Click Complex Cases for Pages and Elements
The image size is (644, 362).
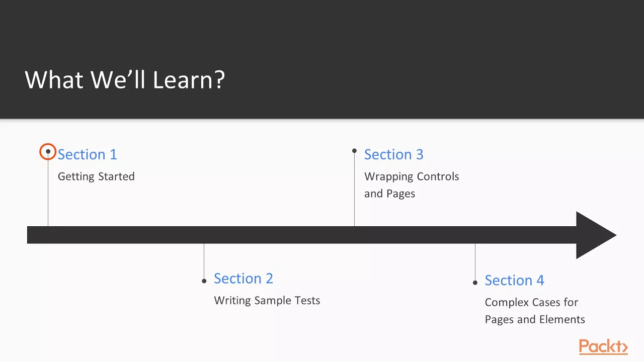pyautogui.click(x=535, y=311)
